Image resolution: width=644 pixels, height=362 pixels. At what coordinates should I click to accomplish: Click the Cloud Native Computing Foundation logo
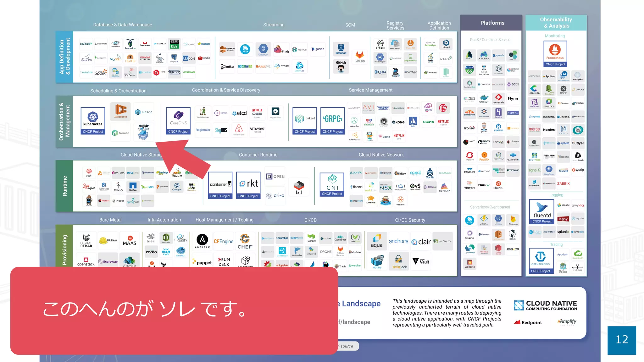545,305
